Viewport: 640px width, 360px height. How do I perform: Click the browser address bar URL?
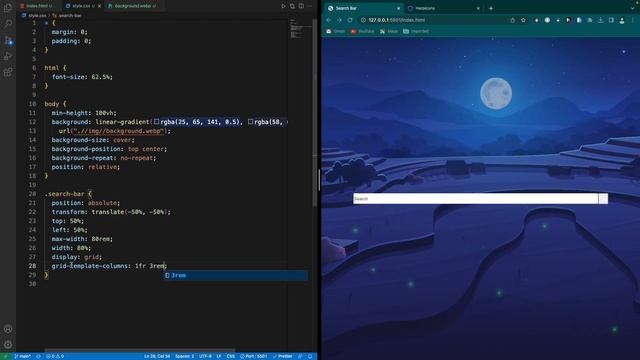click(396, 20)
